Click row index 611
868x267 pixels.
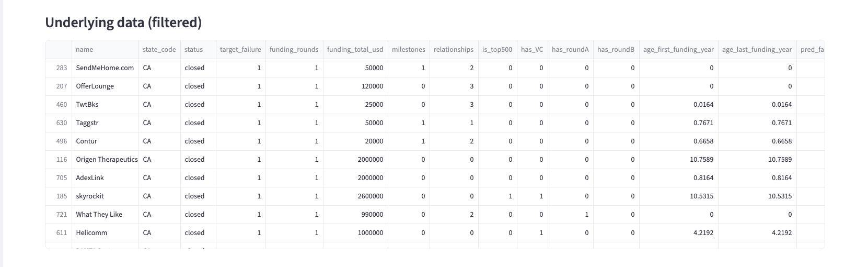coord(59,233)
